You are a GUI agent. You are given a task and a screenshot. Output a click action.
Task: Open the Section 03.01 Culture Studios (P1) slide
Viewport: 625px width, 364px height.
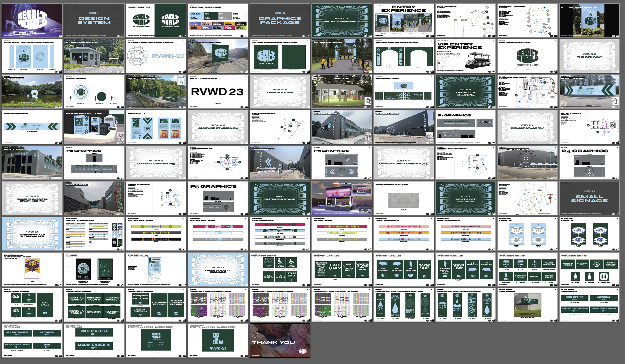pyautogui.click(x=218, y=127)
